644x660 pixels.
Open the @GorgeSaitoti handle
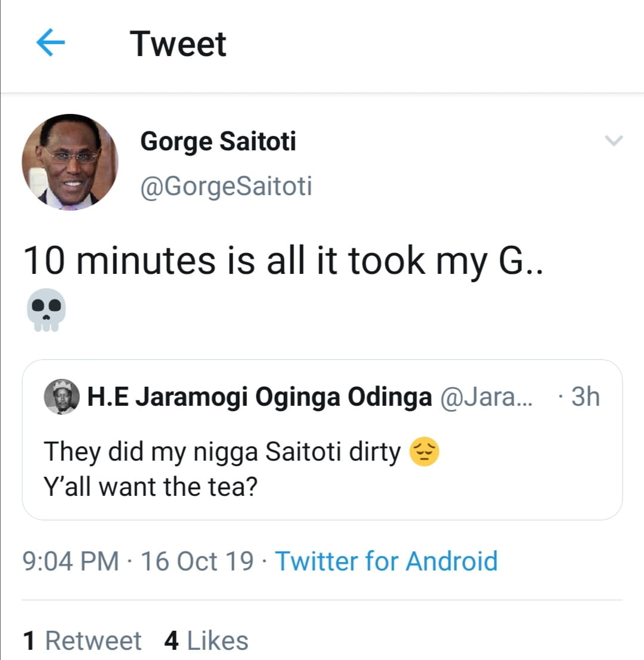pyautogui.click(x=226, y=187)
